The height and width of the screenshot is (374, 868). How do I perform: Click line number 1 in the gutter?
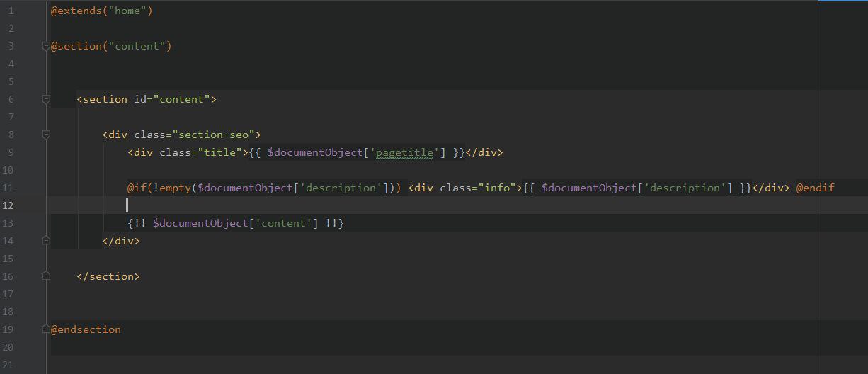point(11,11)
